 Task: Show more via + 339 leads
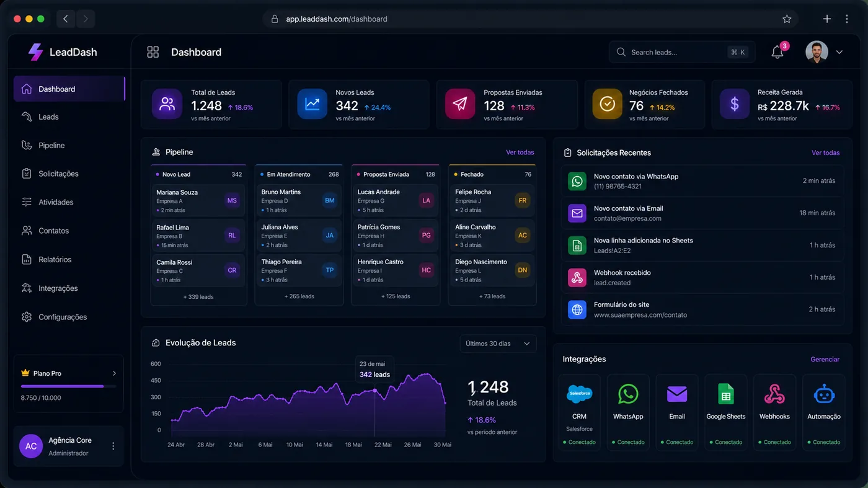(198, 296)
